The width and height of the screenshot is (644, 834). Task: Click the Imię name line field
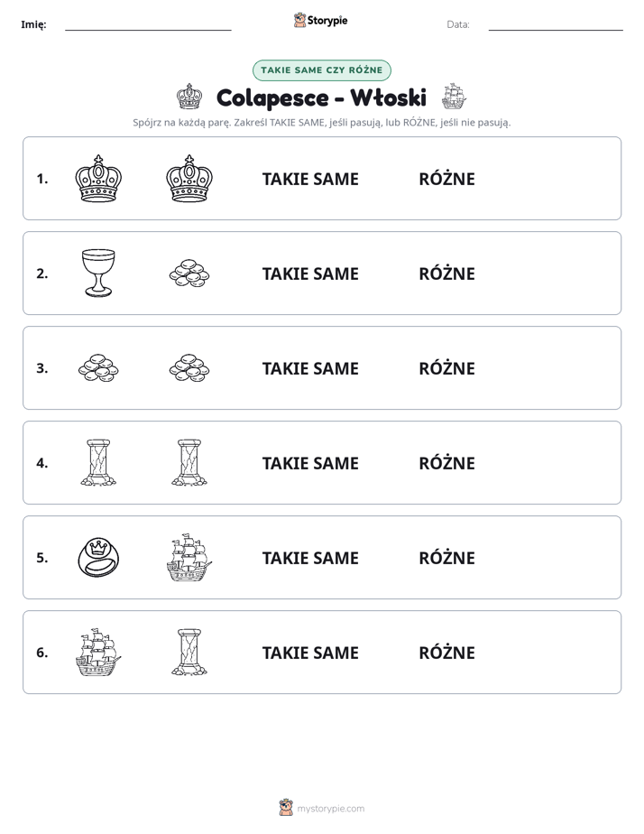(x=148, y=24)
